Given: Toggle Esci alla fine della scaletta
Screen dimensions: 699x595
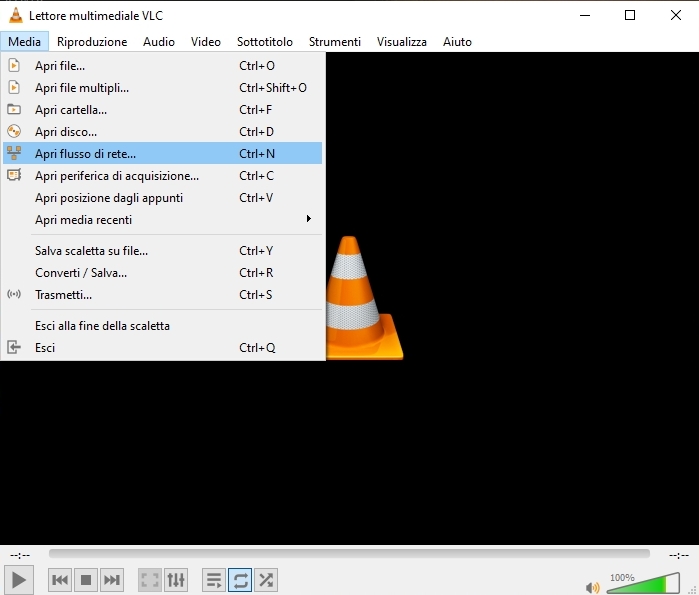Looking at the screenshot, I should coord(162,325).
